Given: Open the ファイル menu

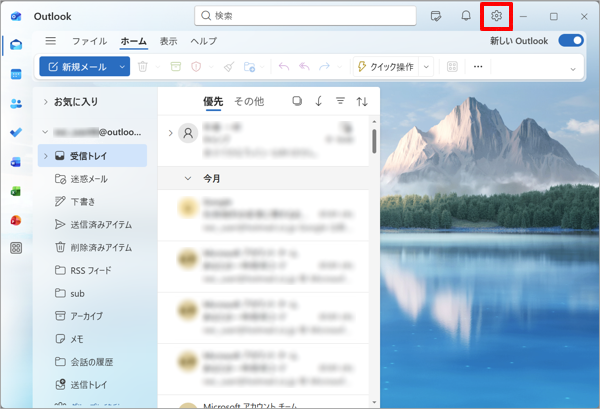Looking at the screenshot, I should [90, 41].
